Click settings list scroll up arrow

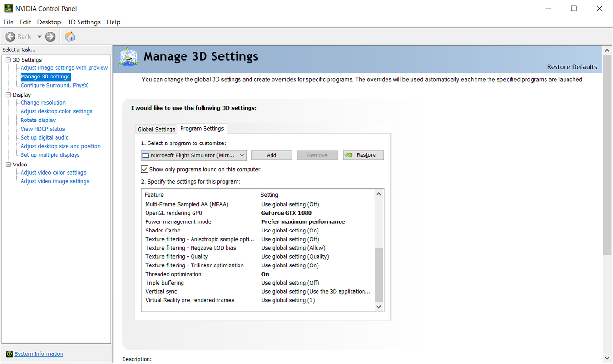(379, 194)
